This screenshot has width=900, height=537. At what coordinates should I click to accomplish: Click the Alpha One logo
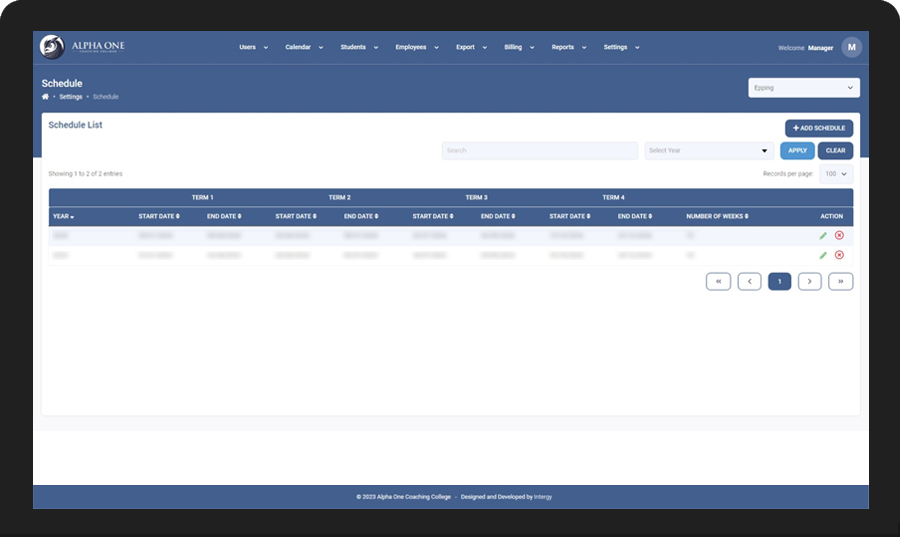[82, 47]
